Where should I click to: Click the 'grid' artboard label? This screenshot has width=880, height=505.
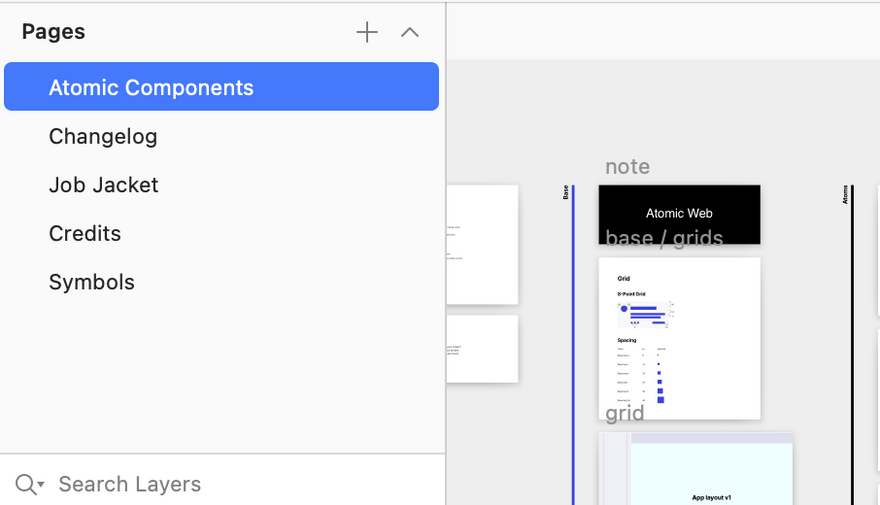pos(625,414)
